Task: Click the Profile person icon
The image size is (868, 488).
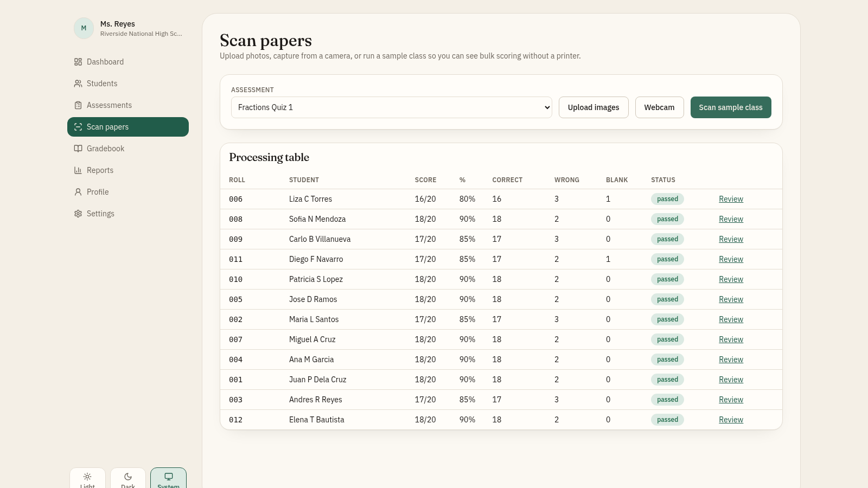Action: point(78,192)
